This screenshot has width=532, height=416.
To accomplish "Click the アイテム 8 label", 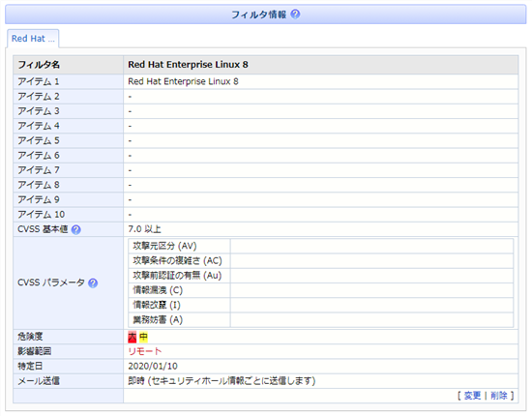I will coord(39,185).
